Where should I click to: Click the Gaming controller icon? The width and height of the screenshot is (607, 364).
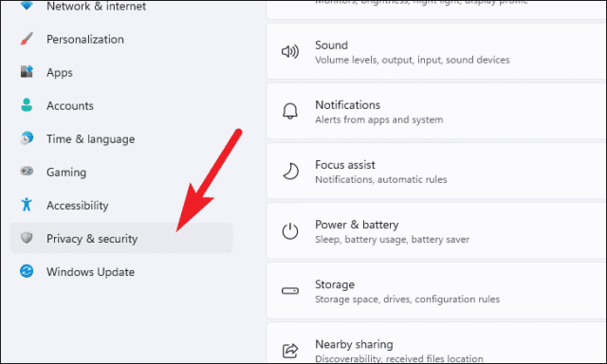click(27, 171)
